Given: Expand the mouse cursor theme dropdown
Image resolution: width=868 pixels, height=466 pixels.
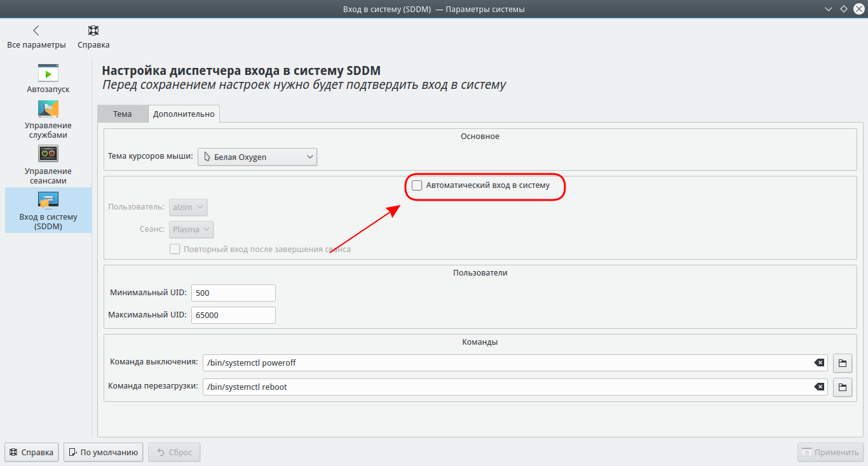Looking at the screenshot, I should tap(257, 157).
